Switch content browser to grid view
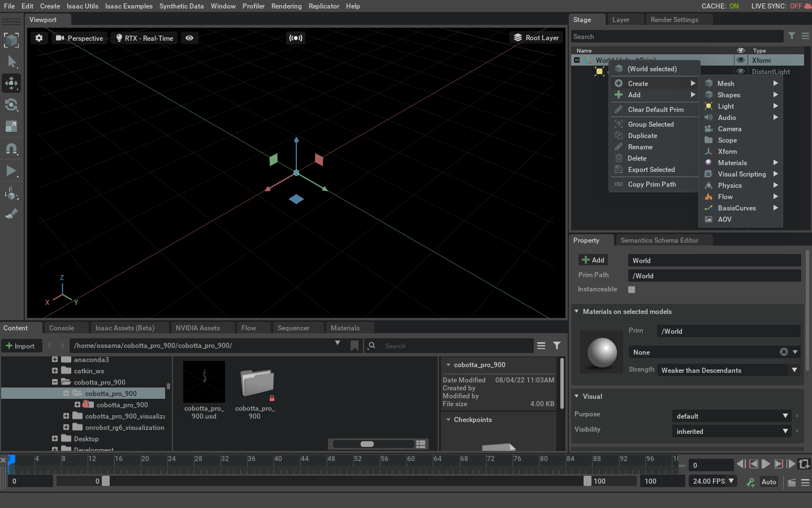This screenshot has height=508, width=812. [x=421, y=444]
